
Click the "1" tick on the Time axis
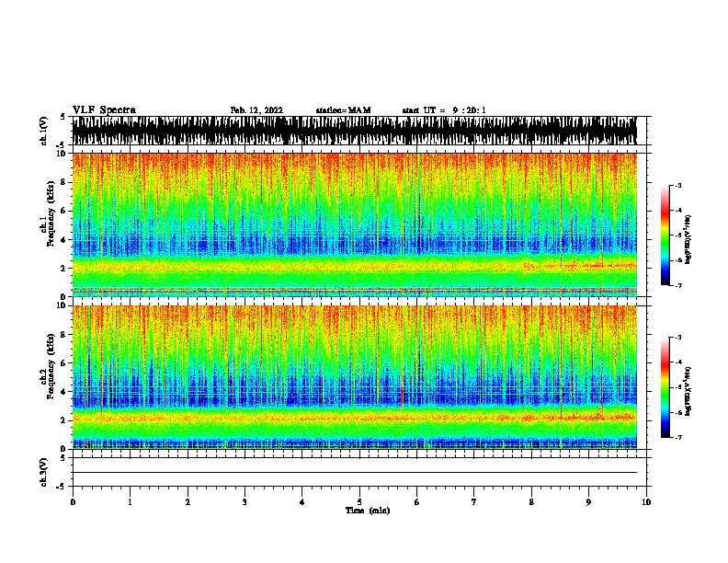(130, 502)
